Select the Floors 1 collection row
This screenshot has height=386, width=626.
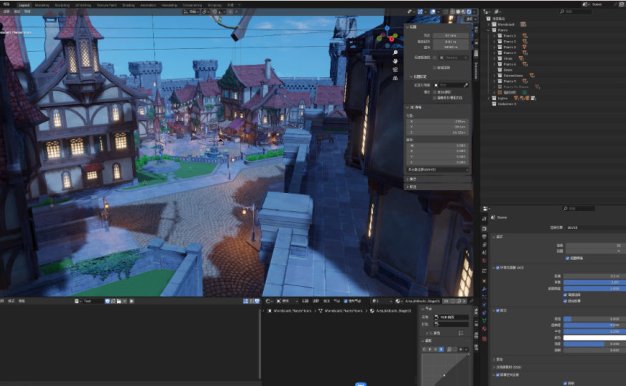click(x=509, y=36)
